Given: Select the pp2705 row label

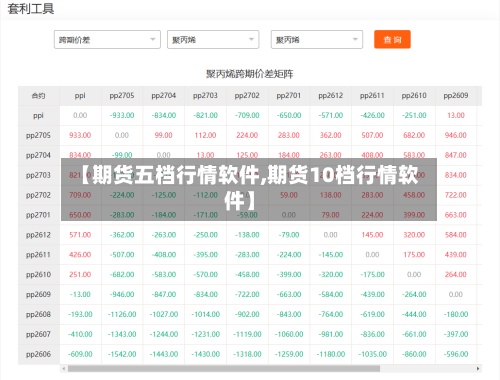Looking at the screenshot, I should coord(38,135).
